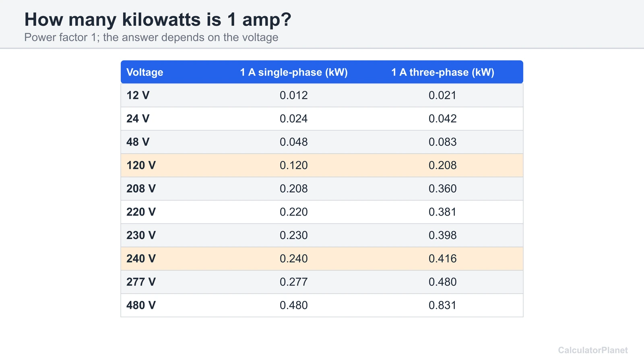Click the 208 V row label
644x362 pixels.
pos(141,189)
